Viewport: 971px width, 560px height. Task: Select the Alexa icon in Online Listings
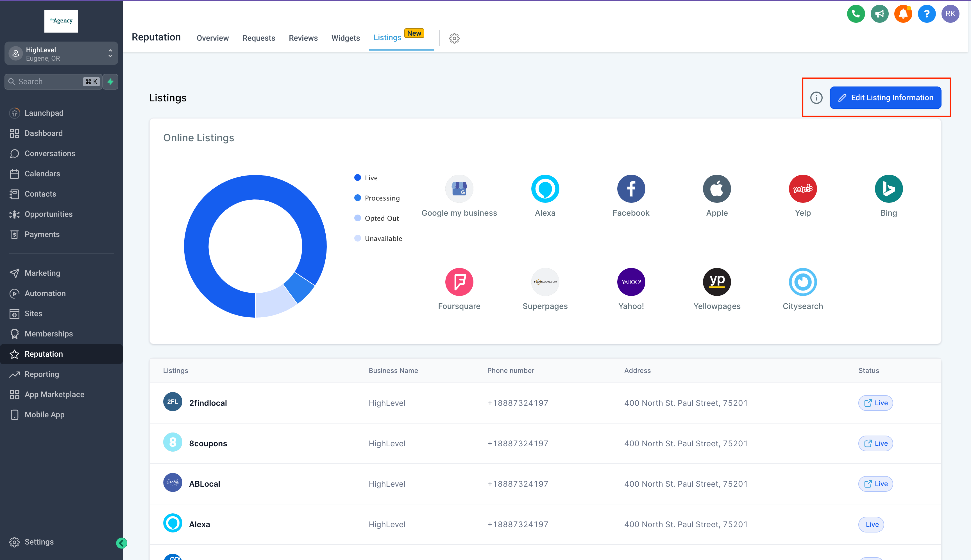click(x=545, y=188)
